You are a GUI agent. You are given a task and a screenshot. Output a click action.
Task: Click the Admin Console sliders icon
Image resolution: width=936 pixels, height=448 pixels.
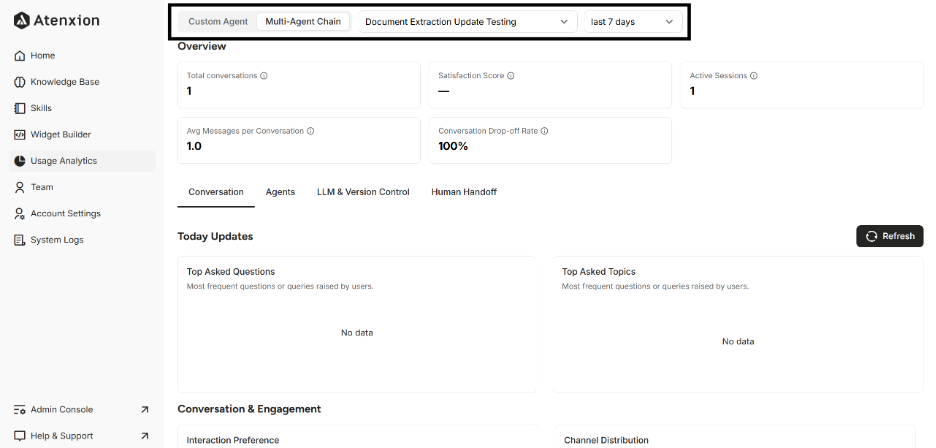tap(19, 409)
